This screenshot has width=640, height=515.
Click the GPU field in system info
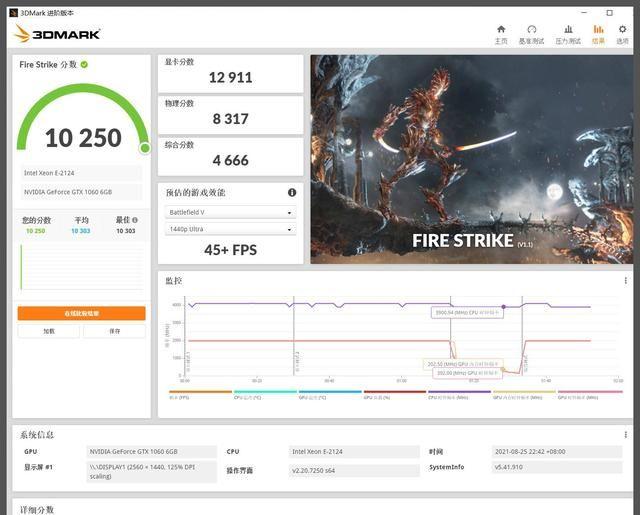(151, 451)
